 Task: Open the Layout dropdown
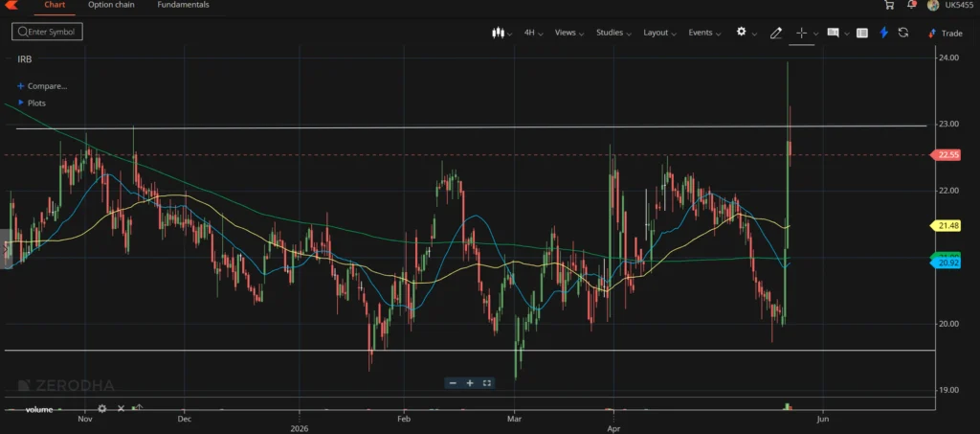pyautogui.click(x=659, y=33)
